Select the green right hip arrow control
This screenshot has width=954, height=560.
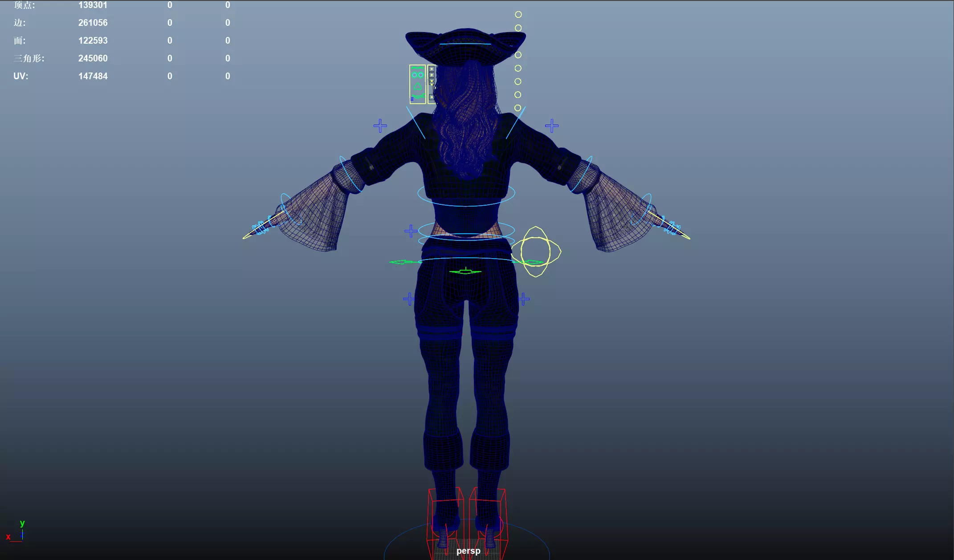pyautogui.click(x=528, y=262)
